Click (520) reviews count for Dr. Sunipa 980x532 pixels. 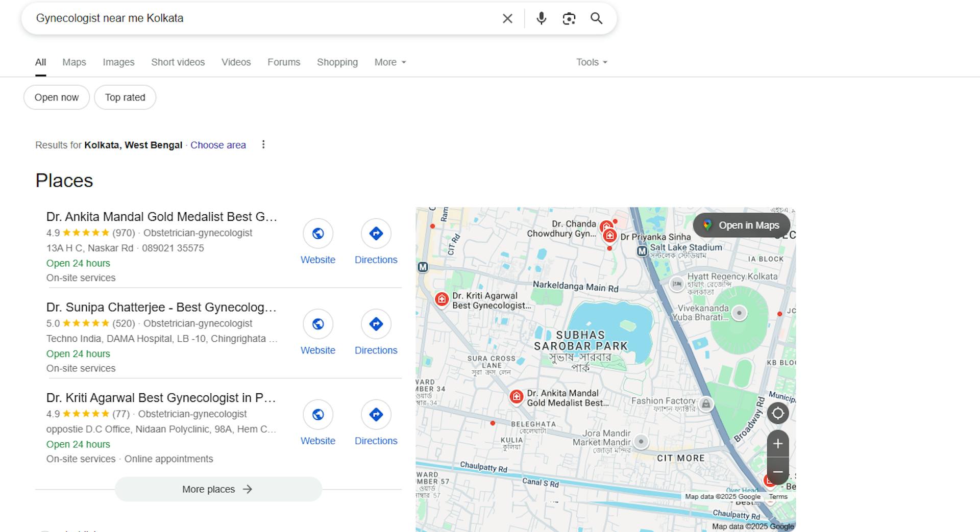[x=124, y=323]
